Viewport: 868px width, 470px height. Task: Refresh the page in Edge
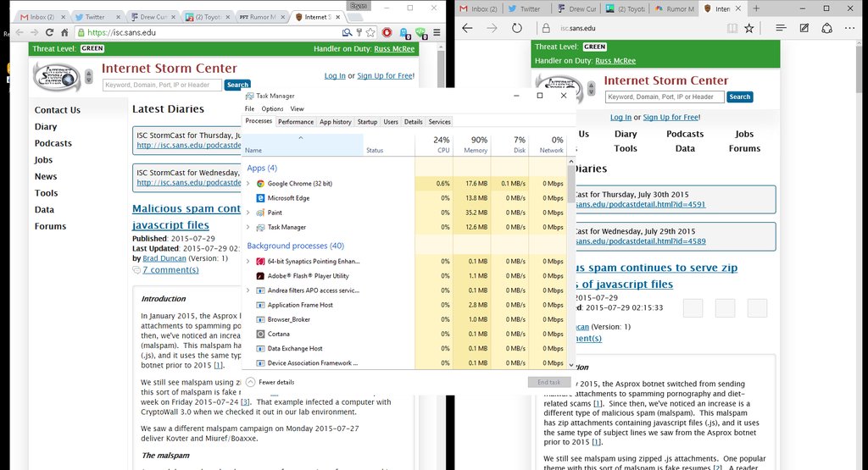point(516,28)
